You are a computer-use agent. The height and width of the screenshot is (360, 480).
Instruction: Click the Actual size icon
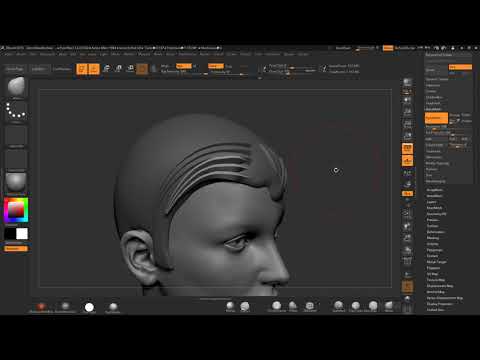(x=407, y=124)
